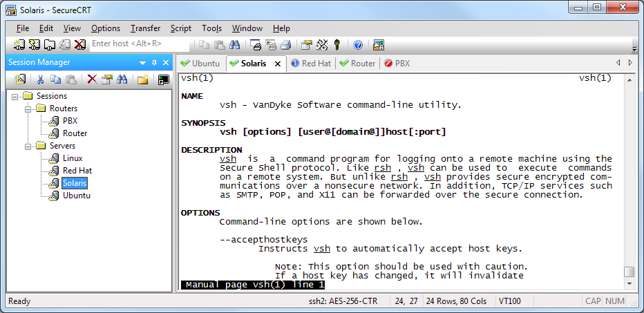The width and height of the screenshot is (644, 313).
Task: Open the Session Manager dropdown arrow
Action: [143, 63]
